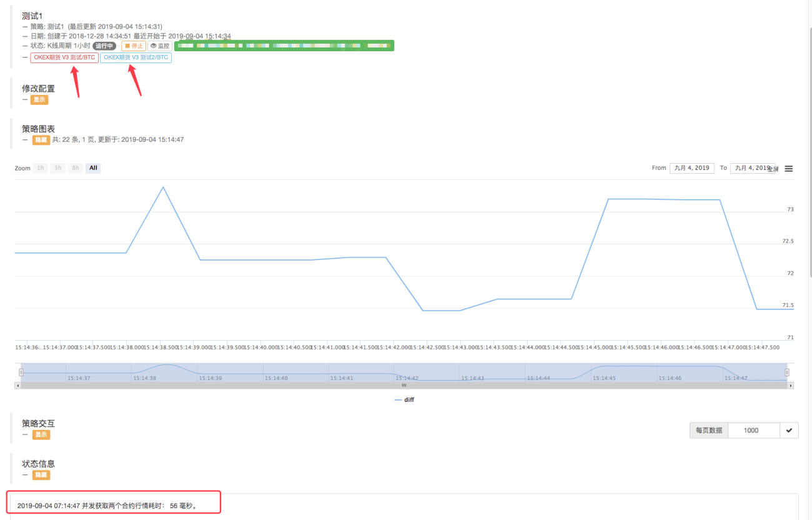Click the navigator scrollbar left arrow
This screenshot has width=812, height=520.
tap(17, 386)
